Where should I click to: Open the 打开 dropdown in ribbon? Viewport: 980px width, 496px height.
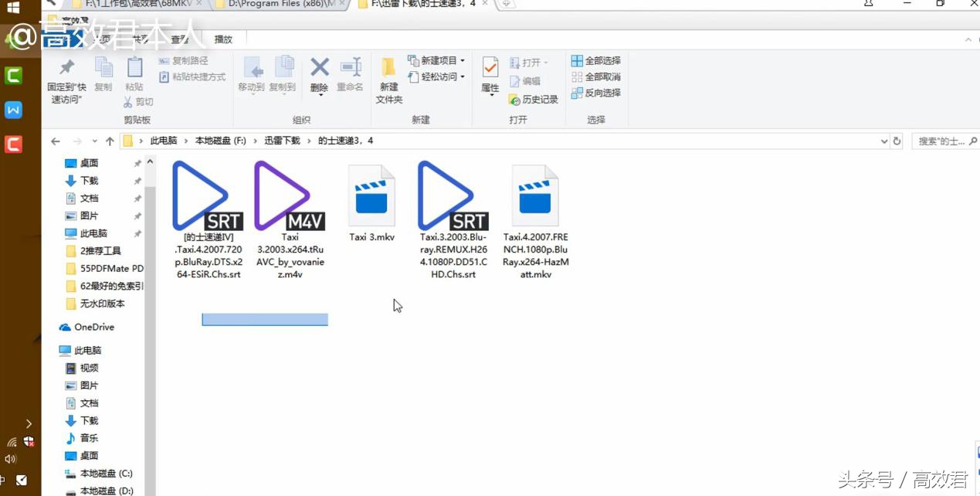529,63
